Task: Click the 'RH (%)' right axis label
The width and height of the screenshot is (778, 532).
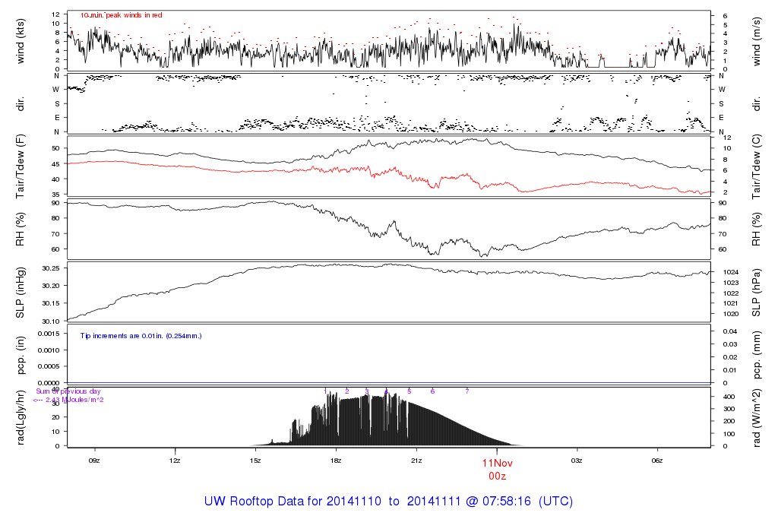Action: 757,230
